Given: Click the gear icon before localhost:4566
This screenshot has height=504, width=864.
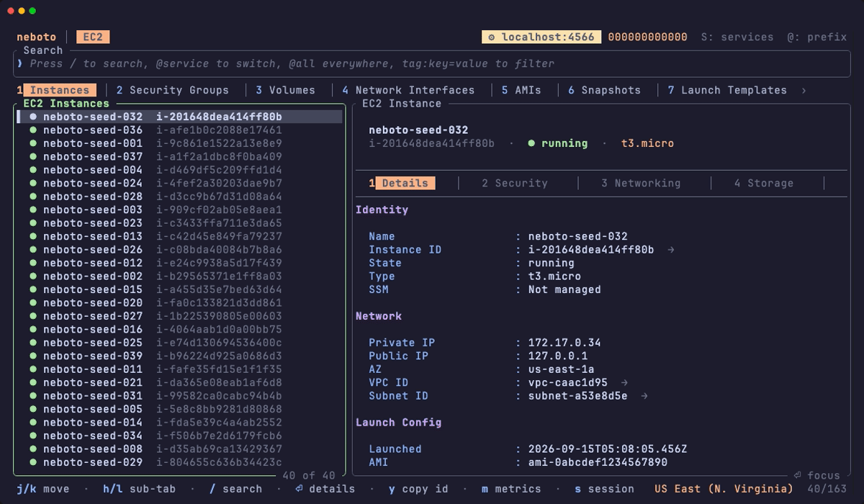Looking at the screenshot, I should pos(492,37).
